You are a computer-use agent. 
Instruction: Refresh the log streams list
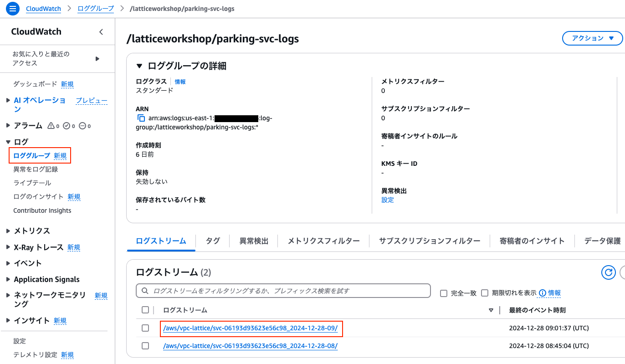[x=609, y=272]
